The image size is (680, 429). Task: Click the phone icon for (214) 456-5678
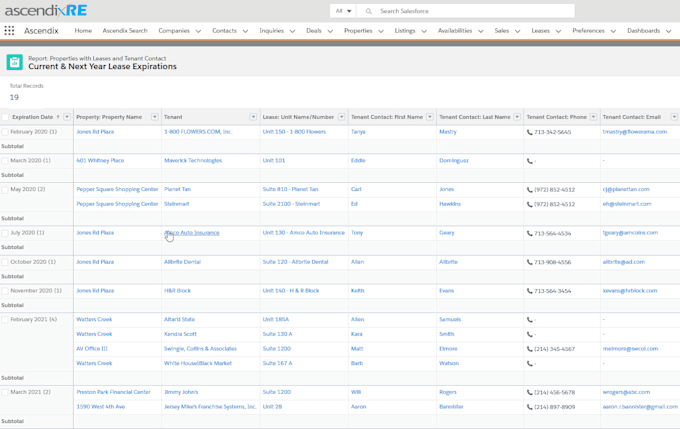tap(530, 393)
